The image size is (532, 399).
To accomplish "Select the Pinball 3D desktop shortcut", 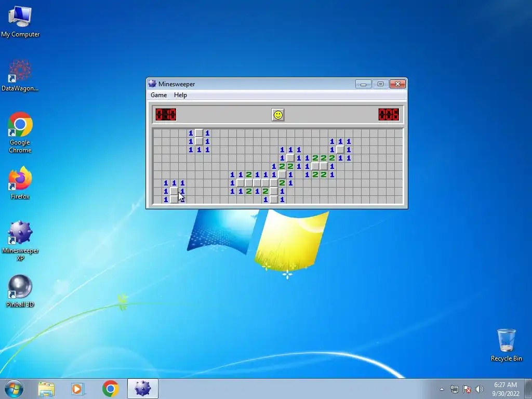I will click(x=20, y=291).
